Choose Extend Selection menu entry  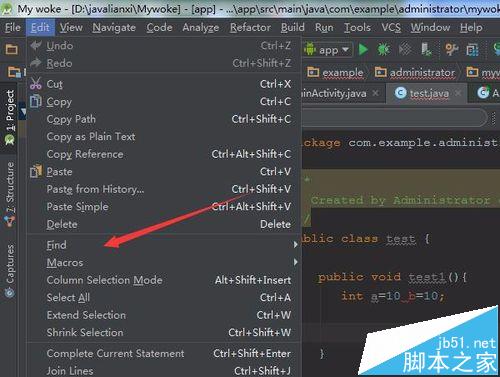coord(163,315)
